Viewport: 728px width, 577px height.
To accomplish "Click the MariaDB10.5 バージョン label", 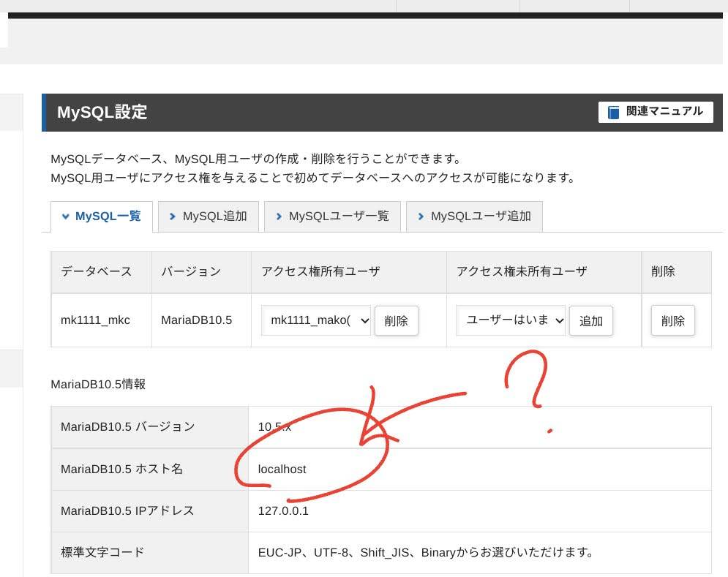I will pos(128,427).
